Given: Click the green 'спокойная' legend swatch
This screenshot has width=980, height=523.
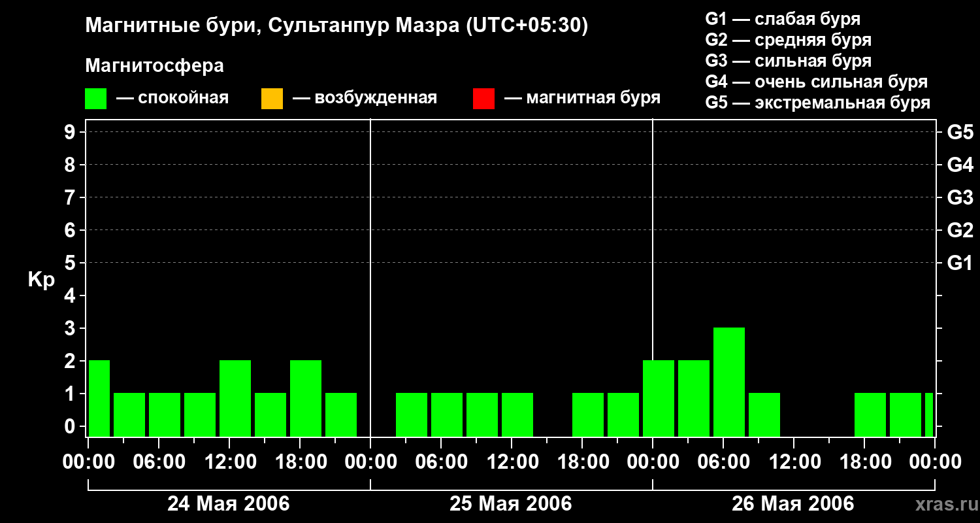Looking at the screenshot, I should coord(96,99).
